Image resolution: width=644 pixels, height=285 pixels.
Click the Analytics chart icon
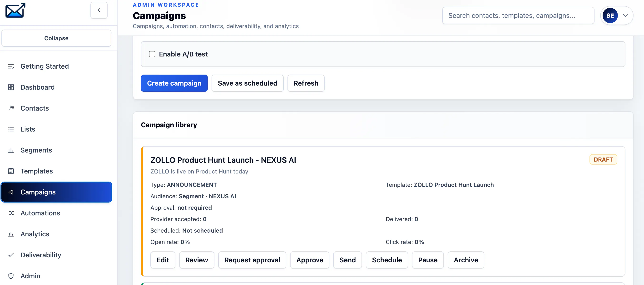coord(11,234)
